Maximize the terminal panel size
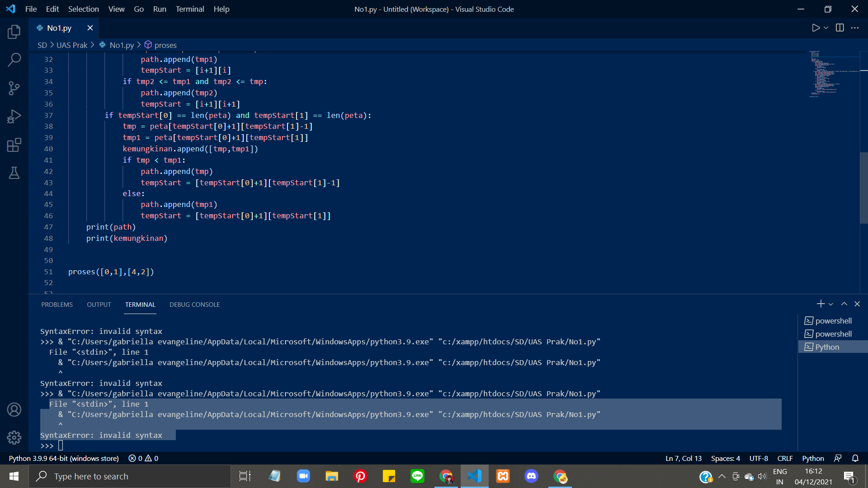 point(844,304)
